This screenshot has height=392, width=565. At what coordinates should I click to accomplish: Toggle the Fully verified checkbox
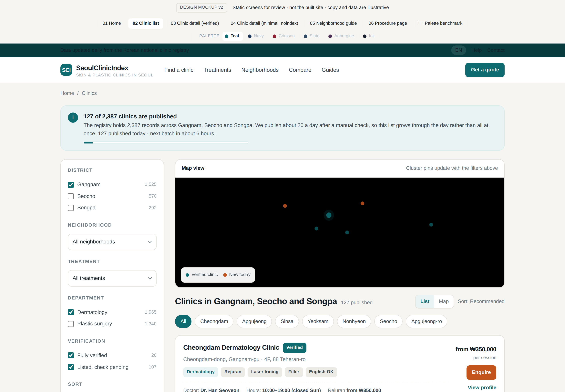pyautogui.click(x=71, y=355)
